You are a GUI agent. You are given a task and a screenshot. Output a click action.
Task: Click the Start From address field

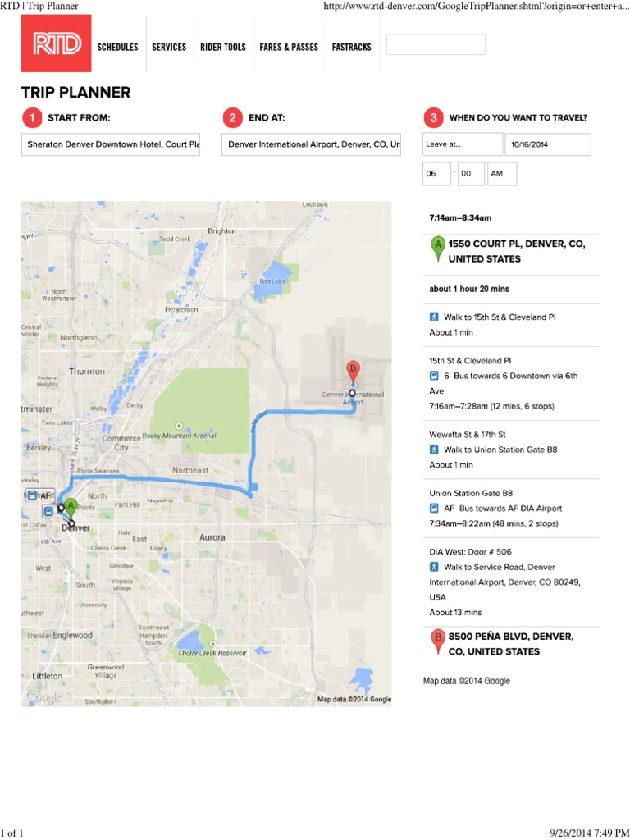pyautogui.click(x=111, y=144)
